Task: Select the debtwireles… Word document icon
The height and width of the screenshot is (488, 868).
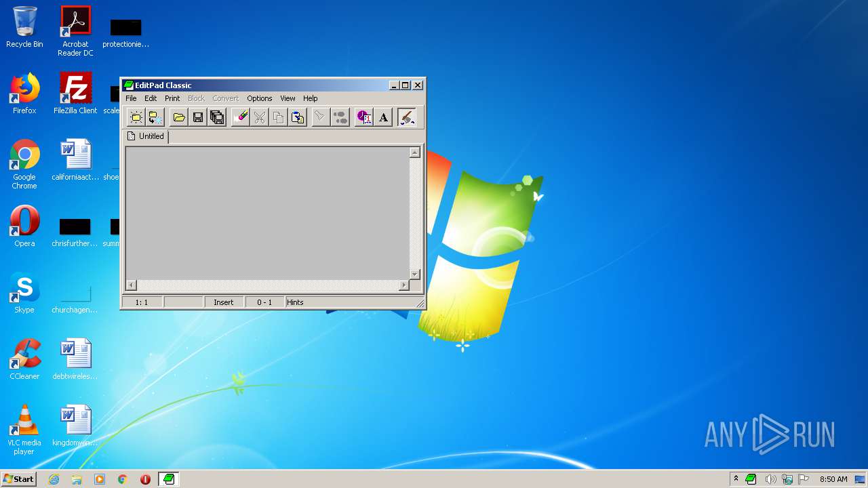Action: pyautogui.click(x=75, y=359)
